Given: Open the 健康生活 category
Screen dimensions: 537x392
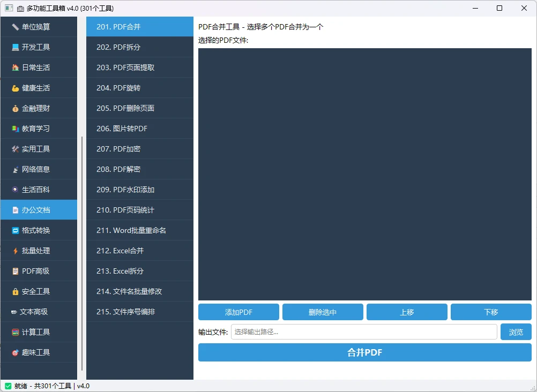Looking at the screenshot, I should 39,88.
